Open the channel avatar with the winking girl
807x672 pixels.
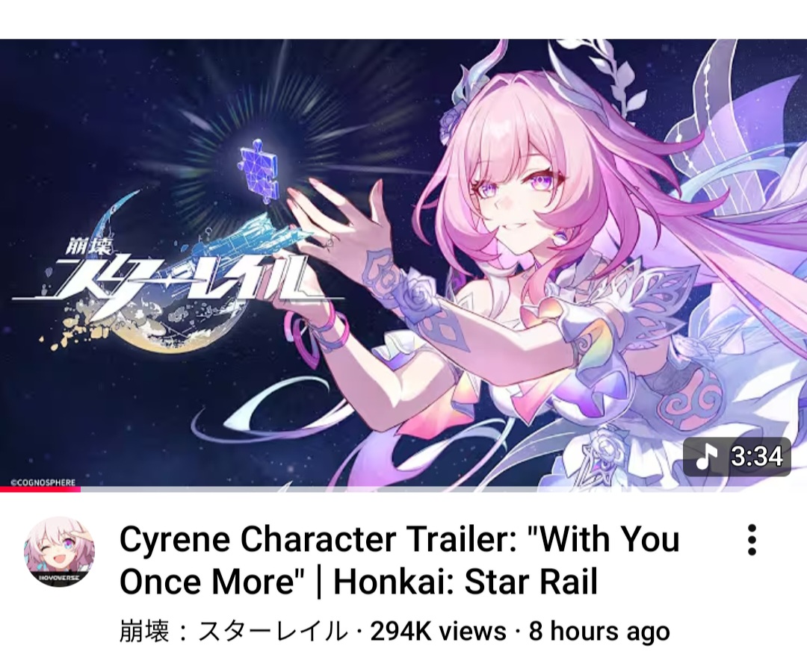(x=59, y=553)
